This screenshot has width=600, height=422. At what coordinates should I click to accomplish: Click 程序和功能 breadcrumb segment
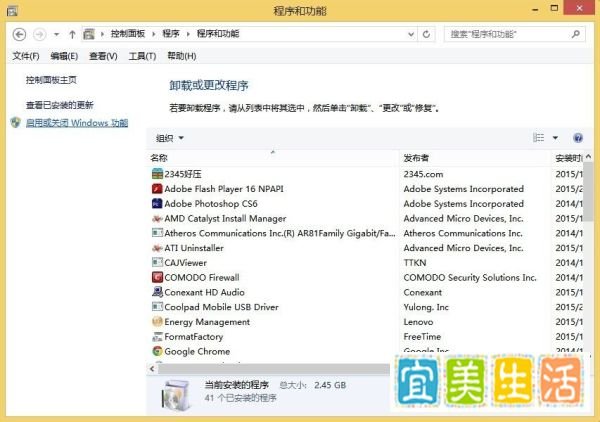click(x=218, y=34)
